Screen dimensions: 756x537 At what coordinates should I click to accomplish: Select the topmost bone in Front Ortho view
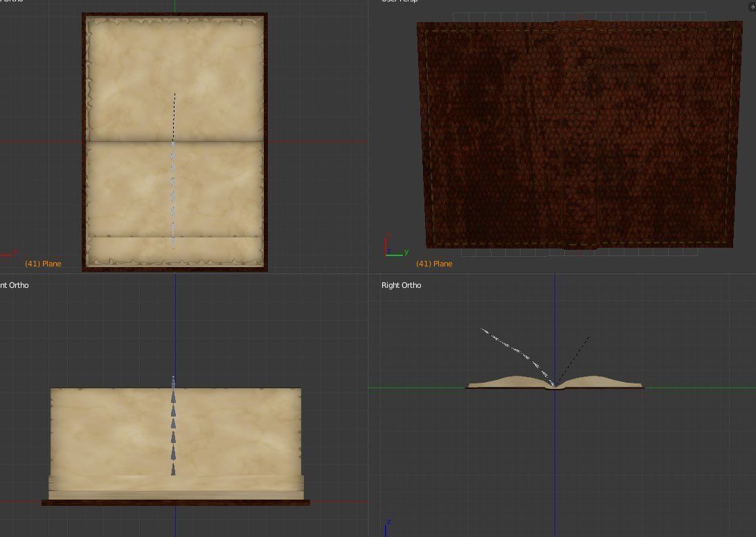tap(173, 383)
